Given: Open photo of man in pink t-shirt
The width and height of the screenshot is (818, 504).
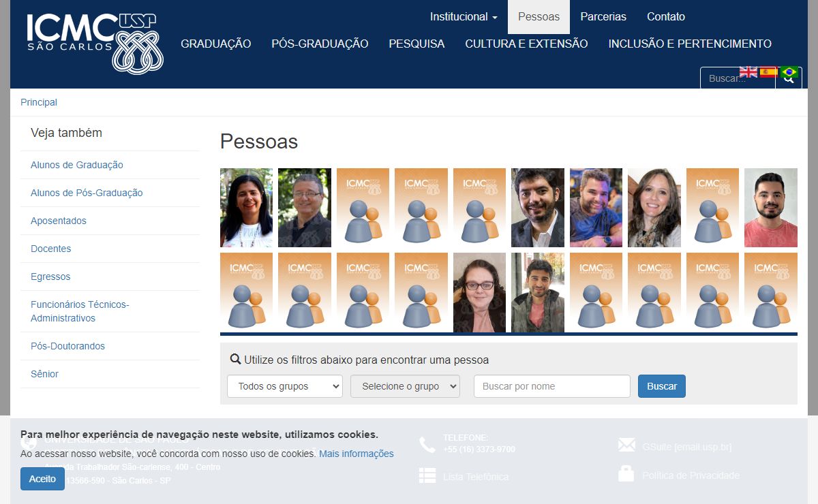Looking at the screenshot, I should pos(771,208).
